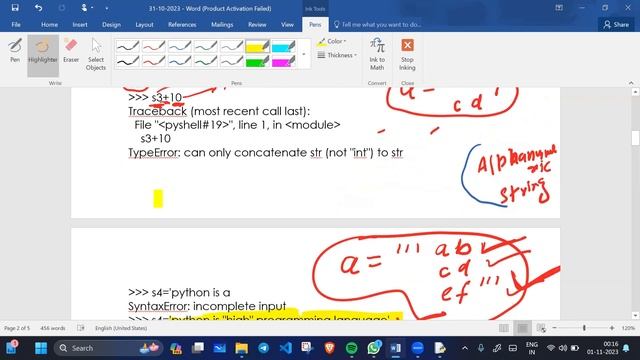Click the vertical scrollbar up arrow
This screenshot has width=640, height=360.
(x=635, y=92)
